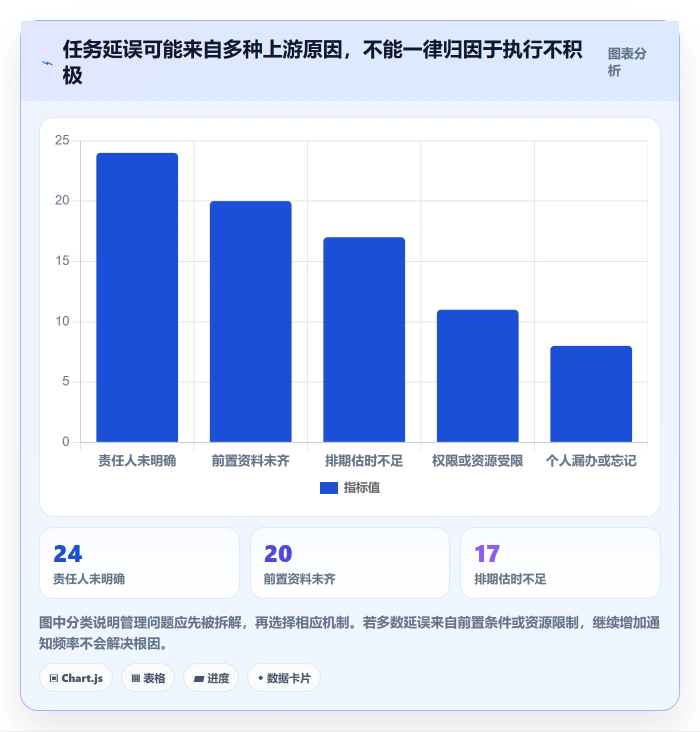Click the 排期估时不足 bar in the chart
The width and height of the screenshot is (700, 732).
coord(364,339)
